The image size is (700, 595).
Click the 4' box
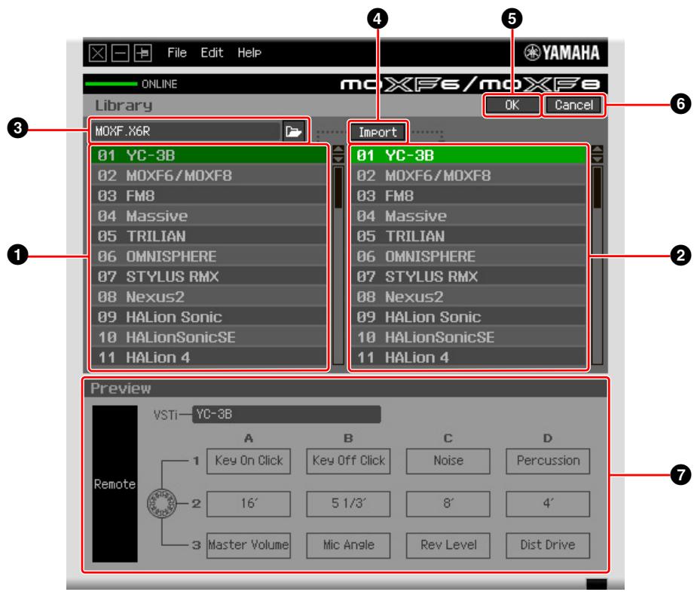coord(548,504)
